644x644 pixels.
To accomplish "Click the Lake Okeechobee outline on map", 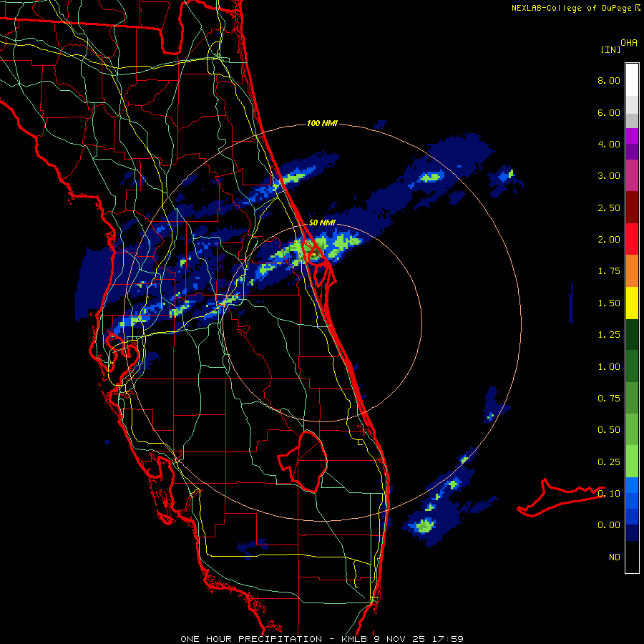I will click(x=303, y=461).
